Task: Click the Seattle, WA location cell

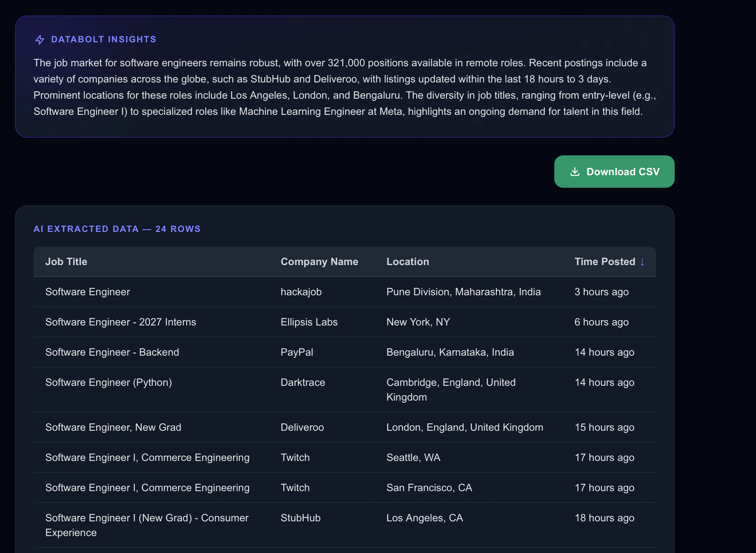Action: [x=413, y=458]
